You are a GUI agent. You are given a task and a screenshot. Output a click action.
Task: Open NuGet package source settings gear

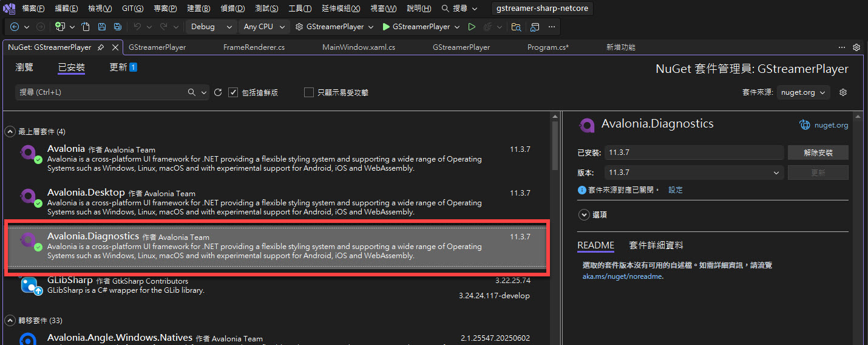[x=843, y=92]
